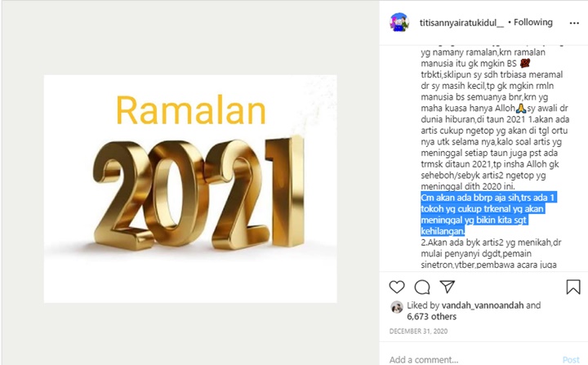This screenshot has height=365, width=588.
Task: Submit comment with Post button
Action: click(x=571, y=360)
